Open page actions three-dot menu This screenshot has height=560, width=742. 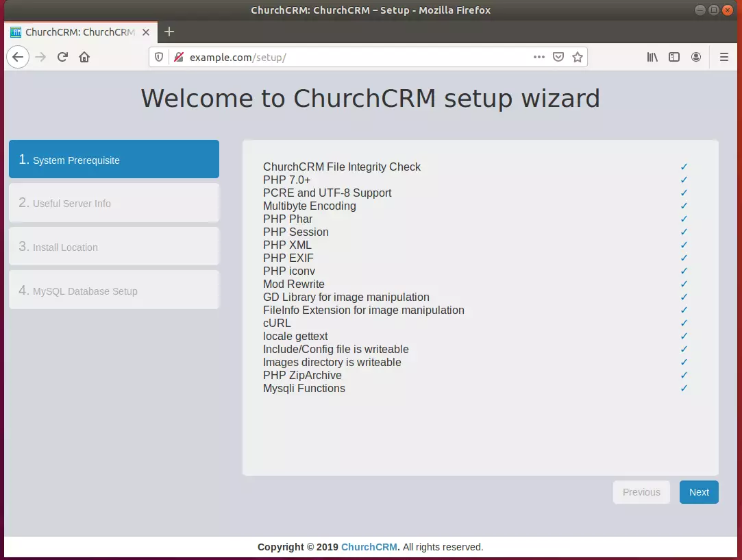click(539, 58)
